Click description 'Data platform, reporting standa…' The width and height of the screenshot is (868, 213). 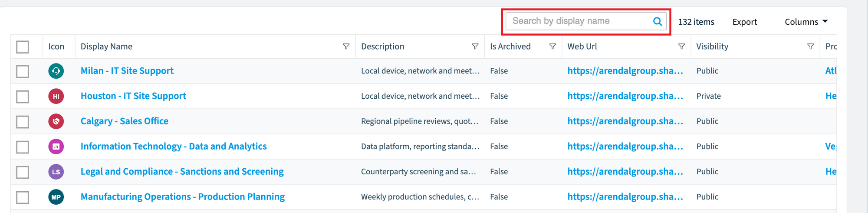click(x=420, y=146)
